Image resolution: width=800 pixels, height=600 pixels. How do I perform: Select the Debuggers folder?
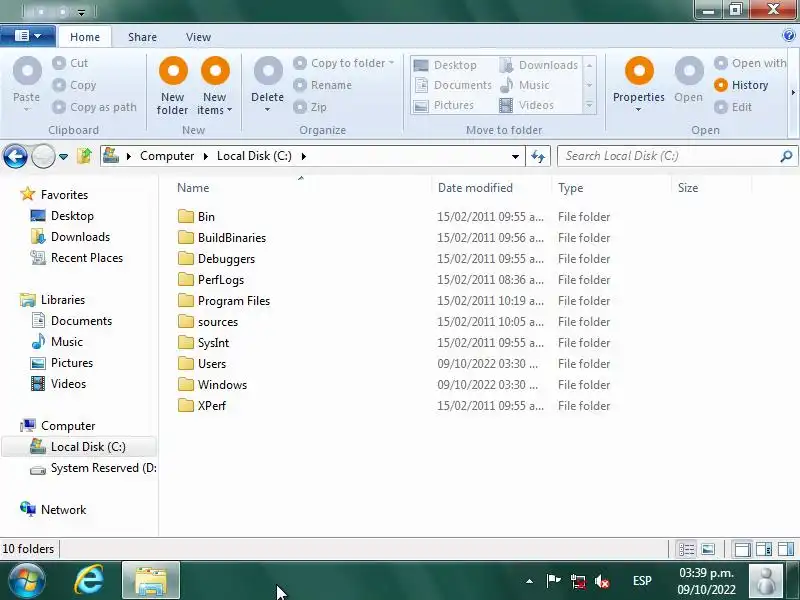pyautogui.click(x=216, y=259)
